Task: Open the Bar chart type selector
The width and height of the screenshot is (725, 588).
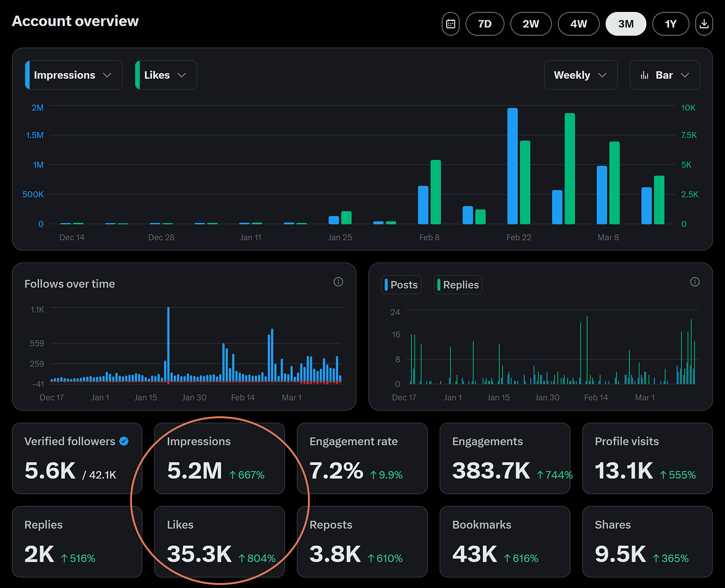Action: click(x=665, y=75)
